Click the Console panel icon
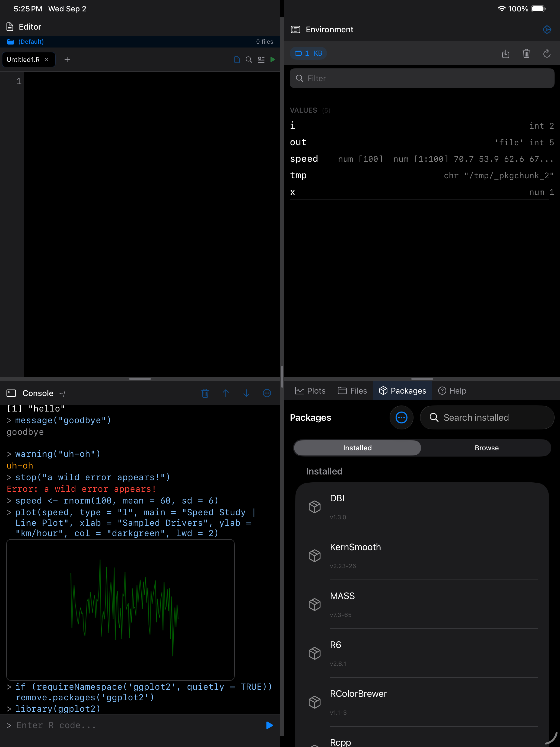Viewport: 560px width, 747px height. [11, 393]
